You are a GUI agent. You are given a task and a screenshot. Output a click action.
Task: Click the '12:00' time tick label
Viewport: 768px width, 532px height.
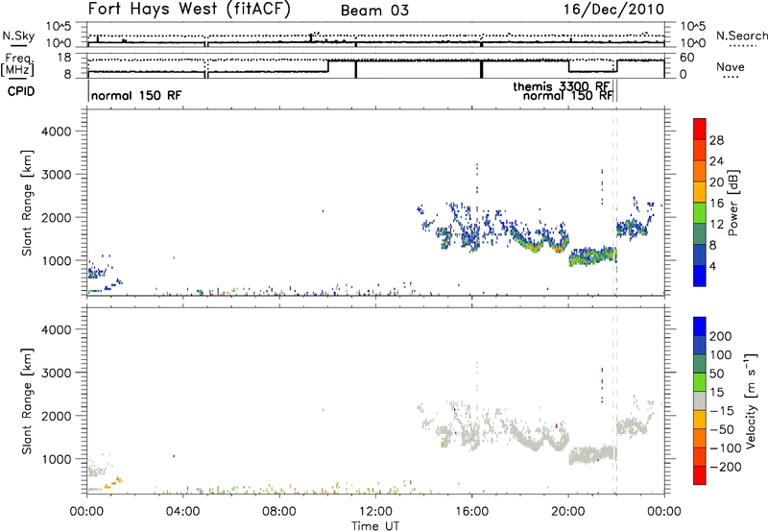375,512
